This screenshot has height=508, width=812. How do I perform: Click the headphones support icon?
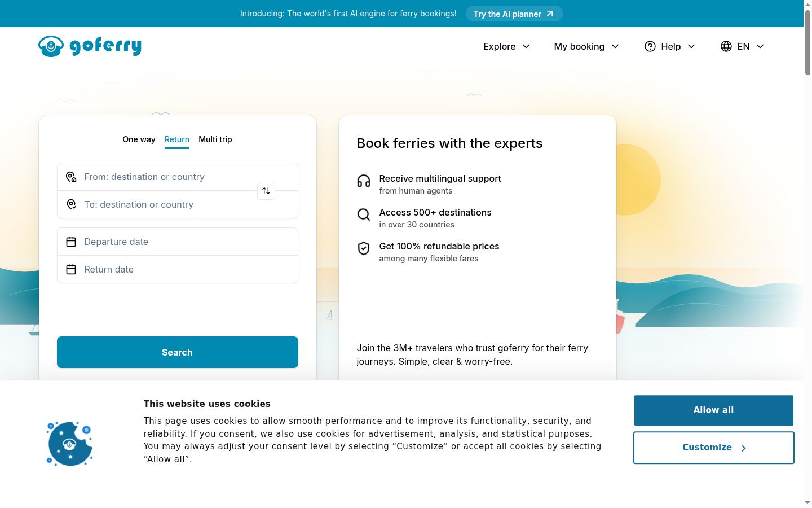pyautogui.click(x=364, y=181)
